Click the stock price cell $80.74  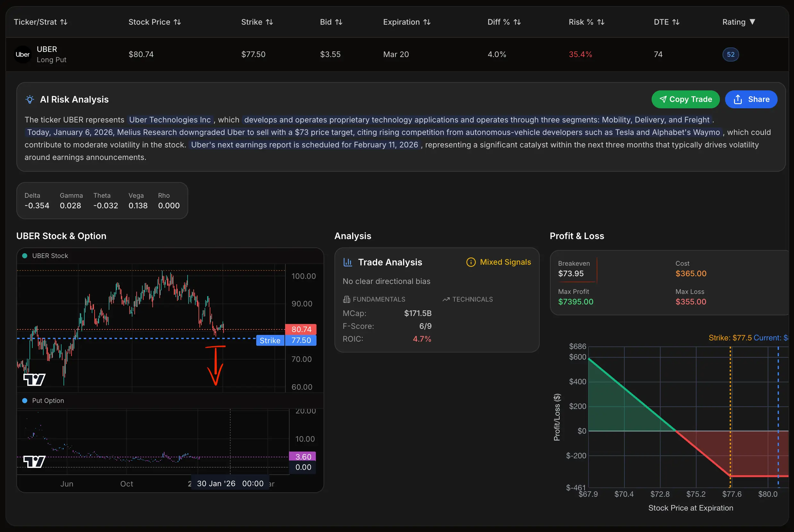coord(141,54)
